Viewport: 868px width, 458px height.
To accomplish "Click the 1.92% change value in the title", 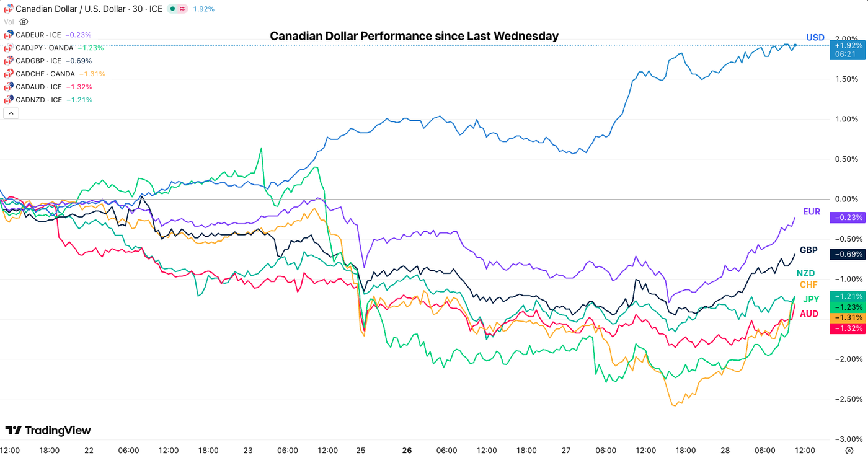I will point(203,9).
